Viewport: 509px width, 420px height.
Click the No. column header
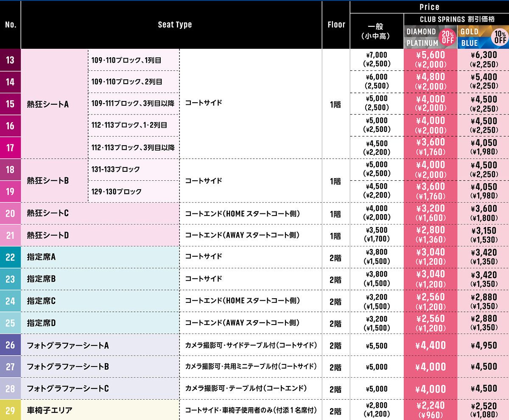click(x=10, y=25)
